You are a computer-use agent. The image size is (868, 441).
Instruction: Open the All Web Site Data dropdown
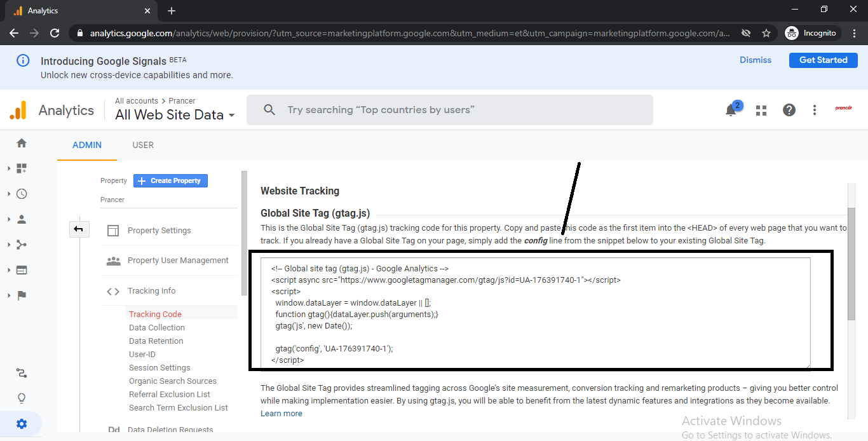point(175,115)
